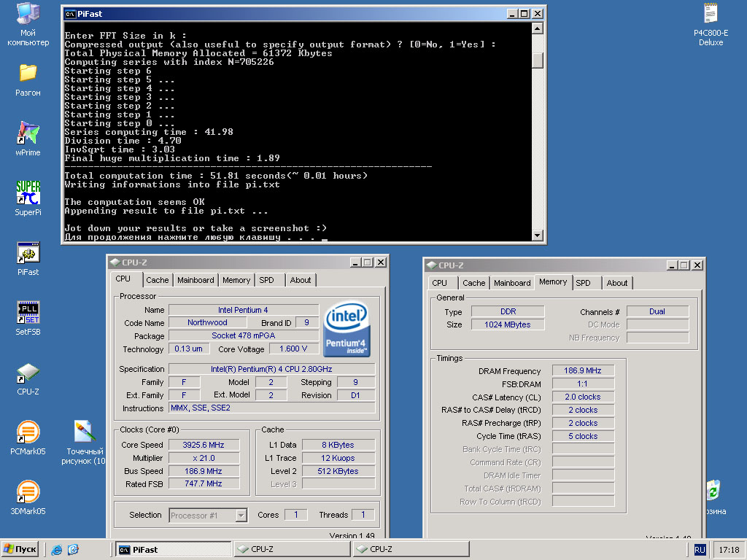Click the Outlook Express quick launch icon

pos(73,550)
